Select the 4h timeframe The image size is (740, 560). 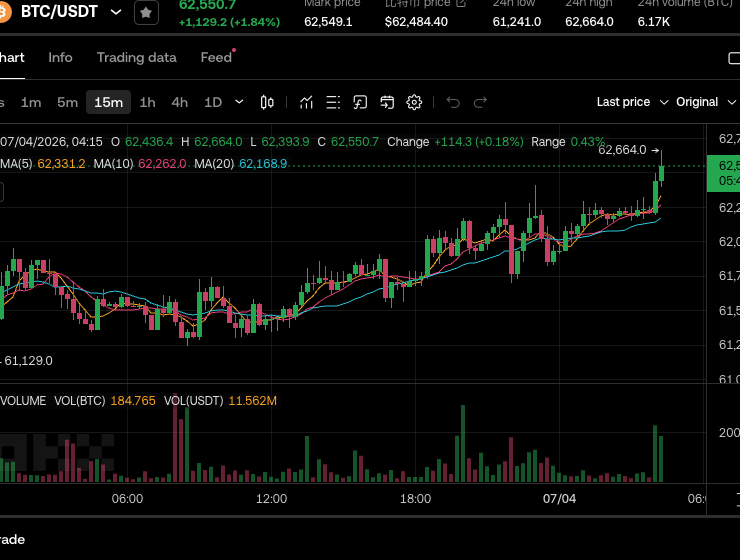tap(179, 102)
